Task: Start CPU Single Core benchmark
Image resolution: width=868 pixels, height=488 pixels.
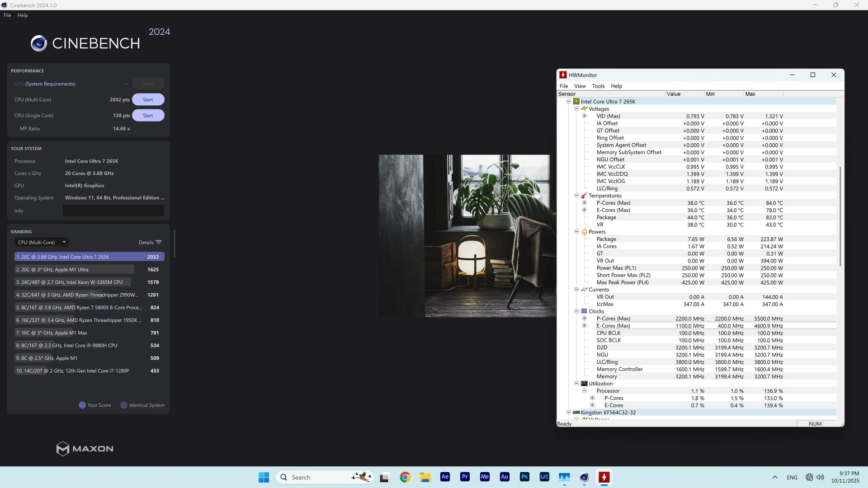Action: (x=148, y=115)
